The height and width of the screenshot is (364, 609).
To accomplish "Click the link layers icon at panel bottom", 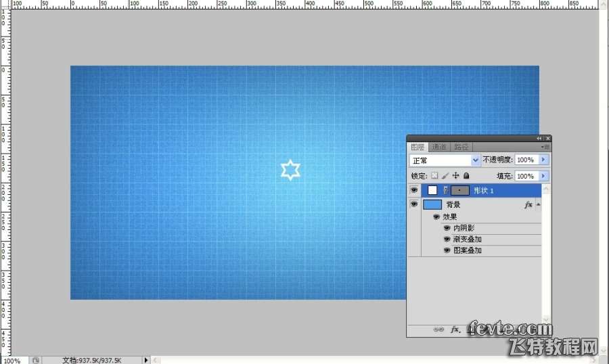I will pos(438,329).
